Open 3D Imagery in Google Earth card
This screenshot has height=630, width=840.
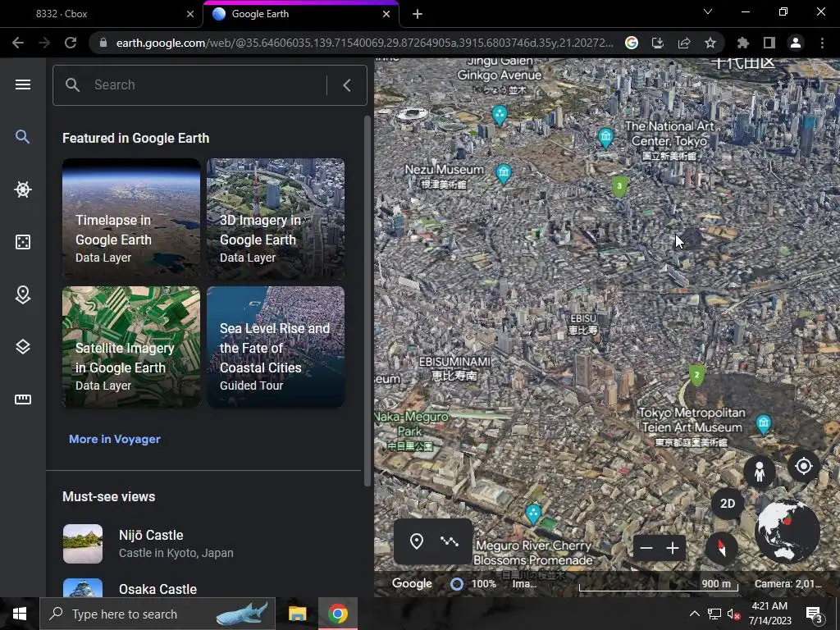[276, 218]
